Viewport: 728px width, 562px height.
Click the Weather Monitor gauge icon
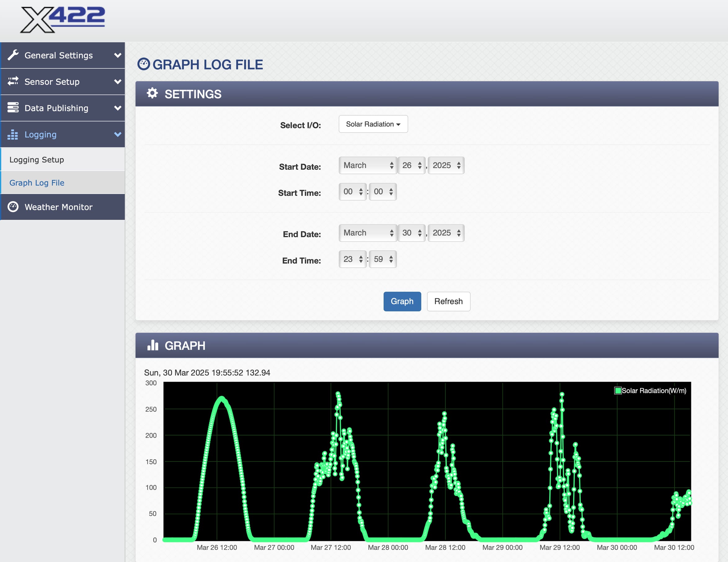13,207
